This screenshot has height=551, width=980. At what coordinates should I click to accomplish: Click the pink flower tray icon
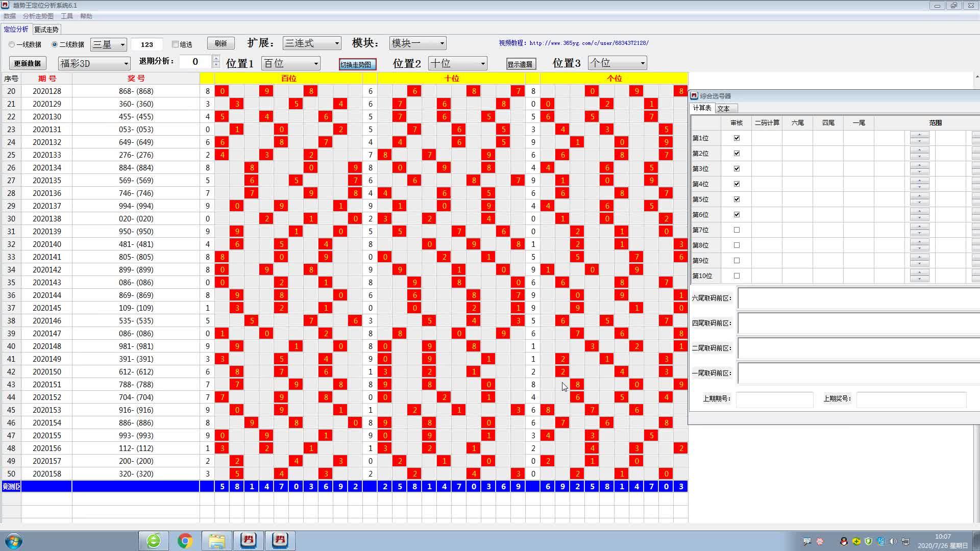820,541
